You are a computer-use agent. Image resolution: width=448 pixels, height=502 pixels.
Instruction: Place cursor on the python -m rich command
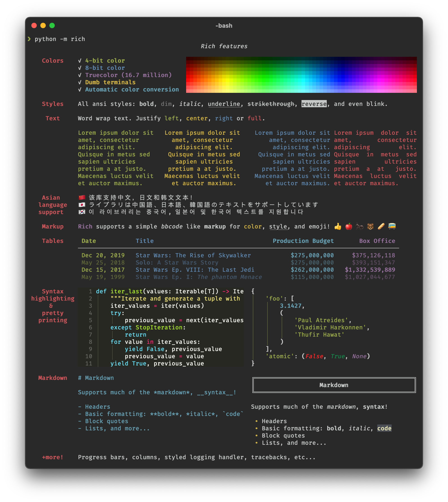pyautogui.click(x=60, y=39)
